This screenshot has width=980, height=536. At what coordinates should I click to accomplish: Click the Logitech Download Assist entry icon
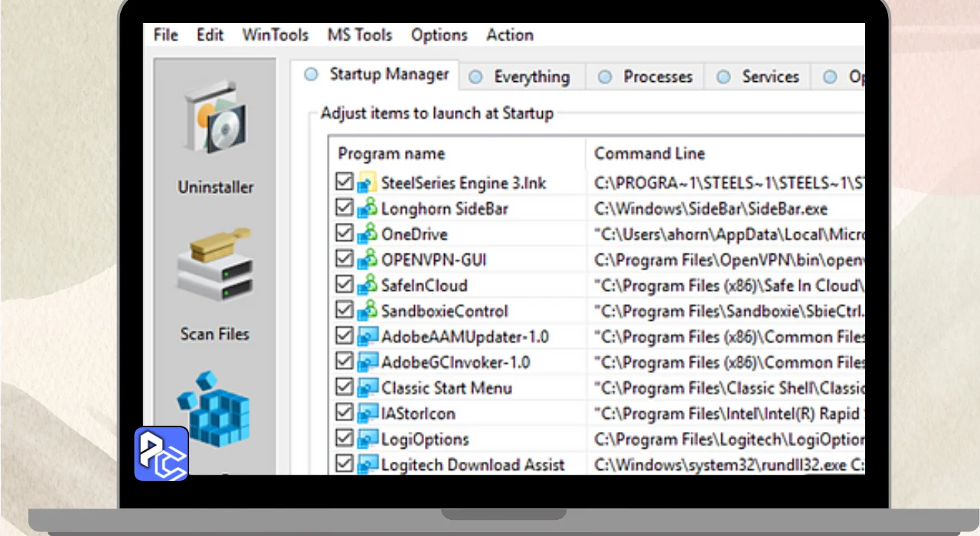(x=367, y=464)
